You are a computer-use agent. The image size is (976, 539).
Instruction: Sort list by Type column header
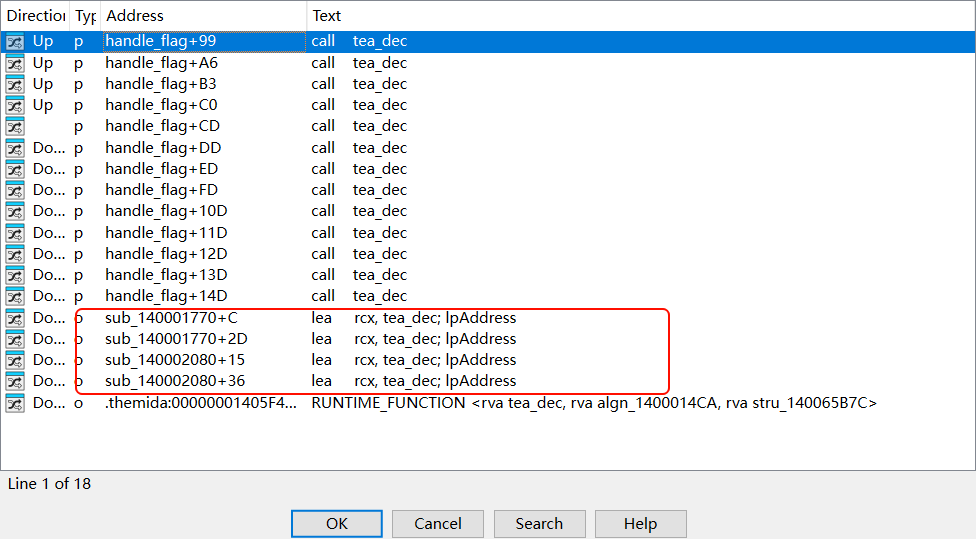point(84,16)
